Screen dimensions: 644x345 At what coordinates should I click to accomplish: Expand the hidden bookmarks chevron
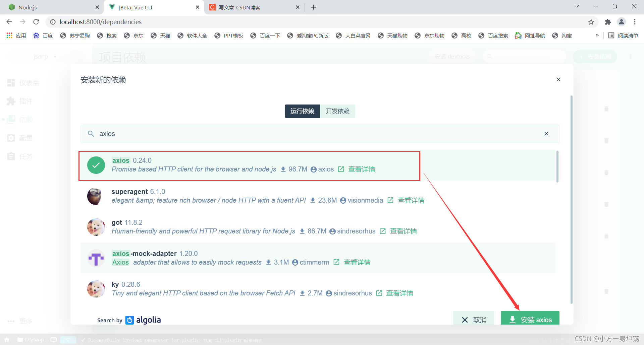pos(597,35)
